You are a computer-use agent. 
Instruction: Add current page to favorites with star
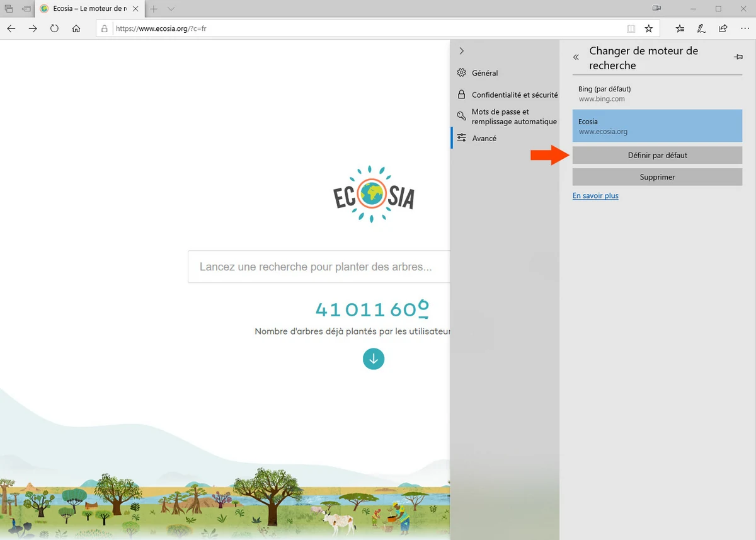point(649,28)
